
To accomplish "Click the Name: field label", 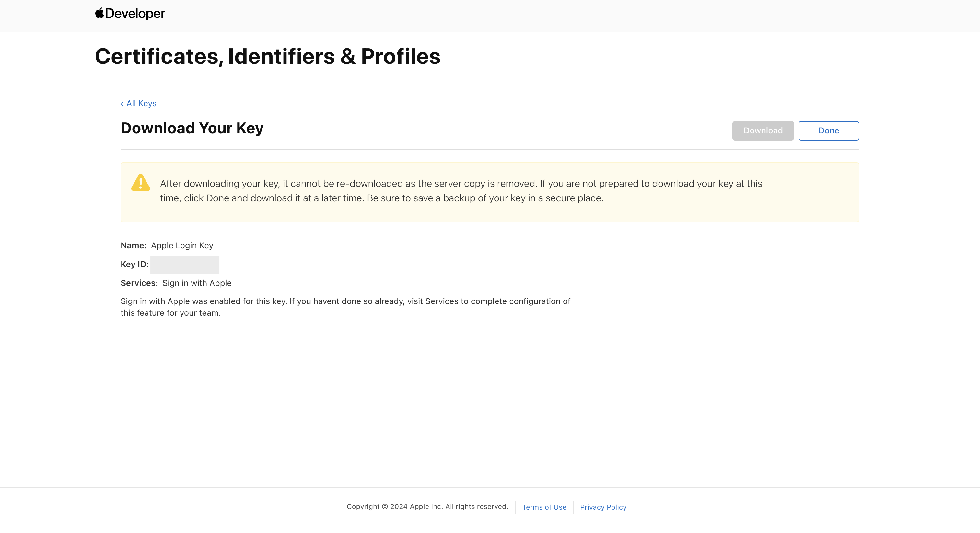I will [133, 245].
